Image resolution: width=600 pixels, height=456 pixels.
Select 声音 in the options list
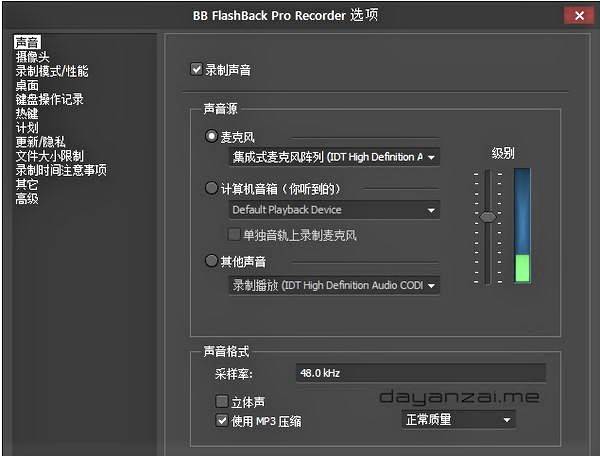point(28,42)
